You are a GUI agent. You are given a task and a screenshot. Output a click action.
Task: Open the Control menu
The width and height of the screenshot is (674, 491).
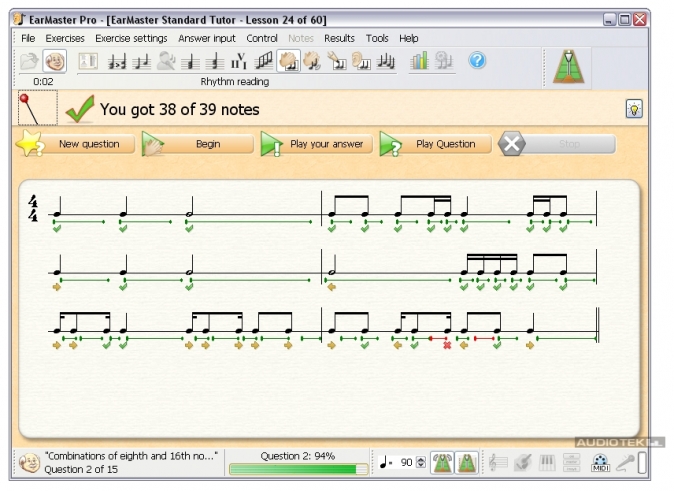click(262, 38)
